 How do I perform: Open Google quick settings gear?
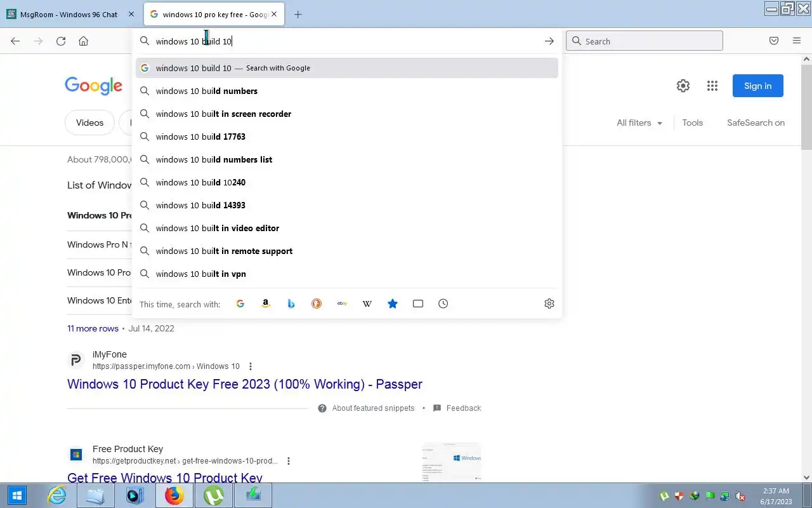coord(683,86)
